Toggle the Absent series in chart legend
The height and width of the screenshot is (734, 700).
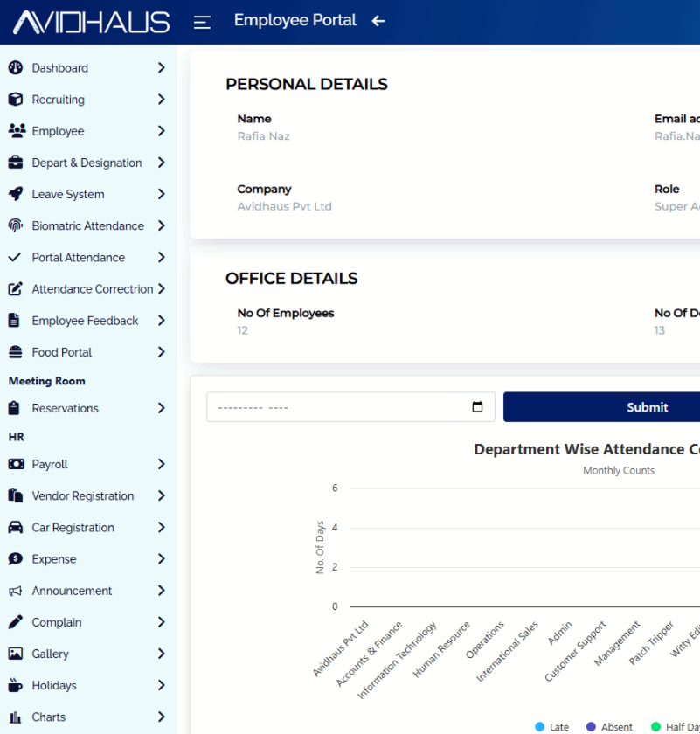[609, 727]
